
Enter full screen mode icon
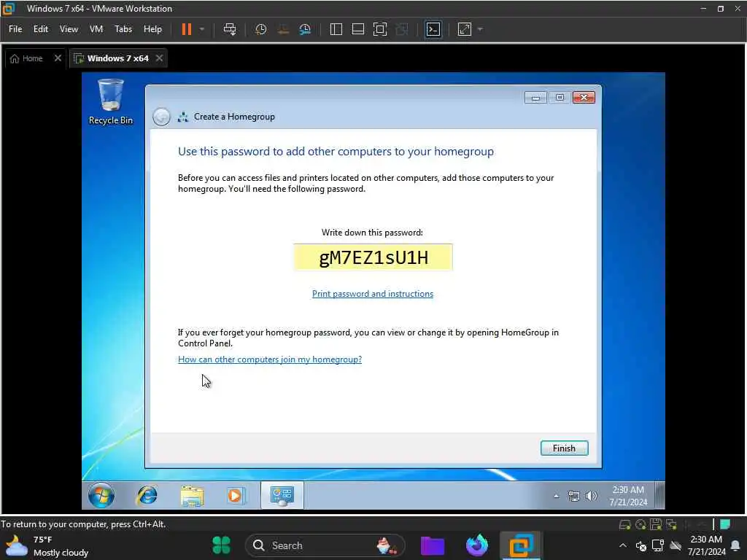tap(379, 29)
